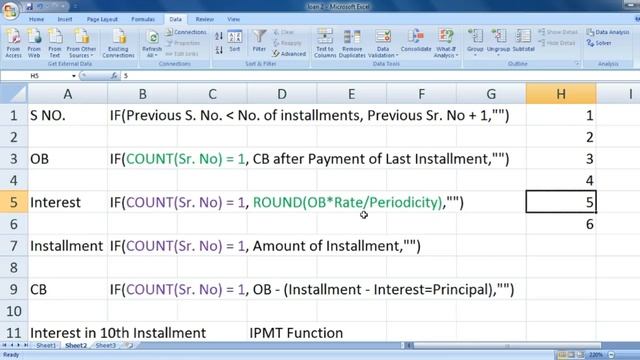Image resolution: width=640 pixels, height=360 pixels.
Task: Click Group outline button
Action: (x=475, y=42)
